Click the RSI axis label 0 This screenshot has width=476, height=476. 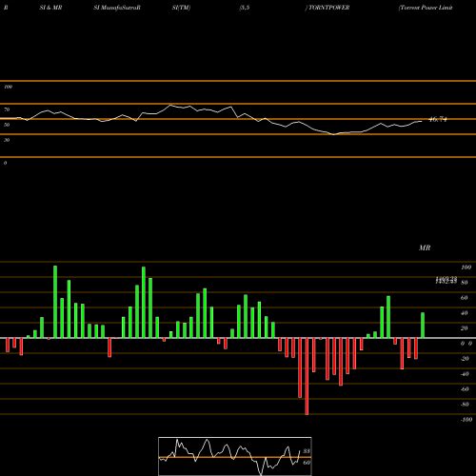coord(5,163)
